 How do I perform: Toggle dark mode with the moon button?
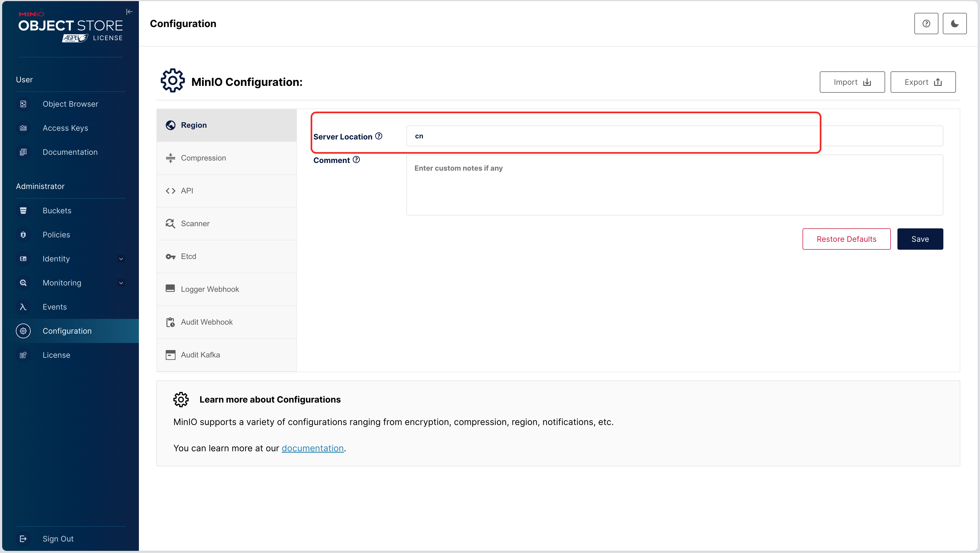pyautogui.click(x=955, y=24)
